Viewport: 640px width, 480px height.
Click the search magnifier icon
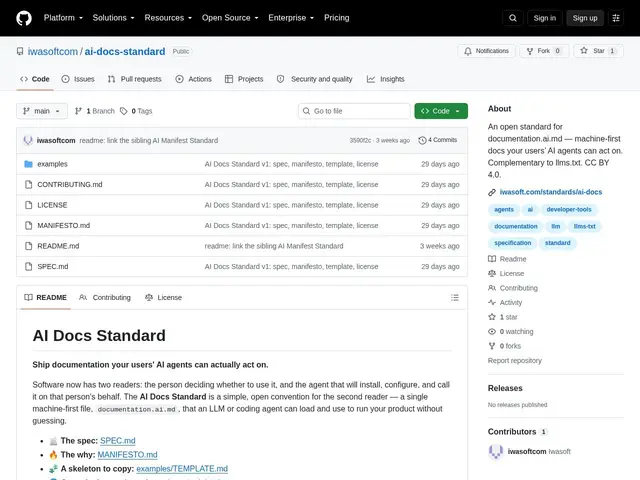(x=513, y=18)
